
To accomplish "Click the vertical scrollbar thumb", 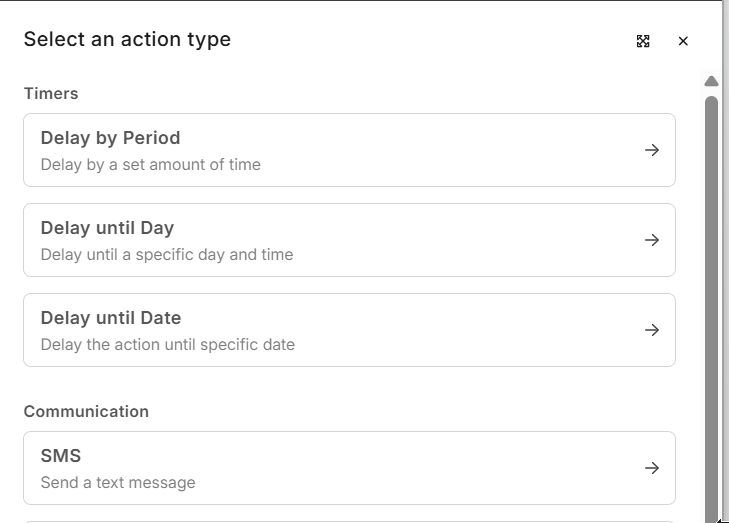I will 711,300.
